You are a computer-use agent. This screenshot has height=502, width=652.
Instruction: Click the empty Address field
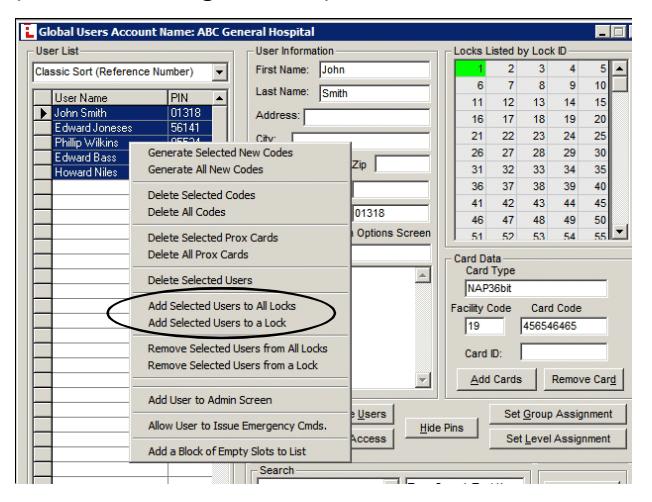pyautogui.click(x=367, y=117)
